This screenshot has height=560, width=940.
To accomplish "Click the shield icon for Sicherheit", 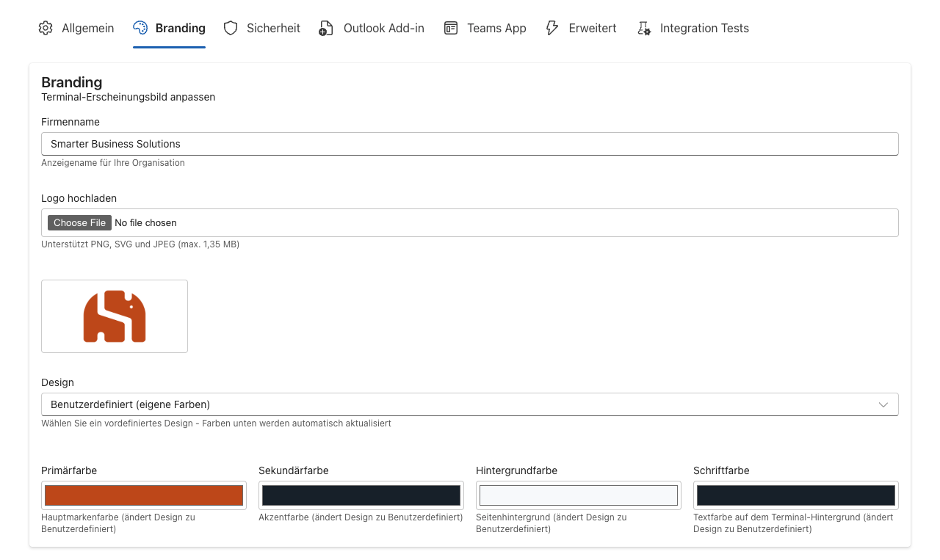I will coord(231,28).
